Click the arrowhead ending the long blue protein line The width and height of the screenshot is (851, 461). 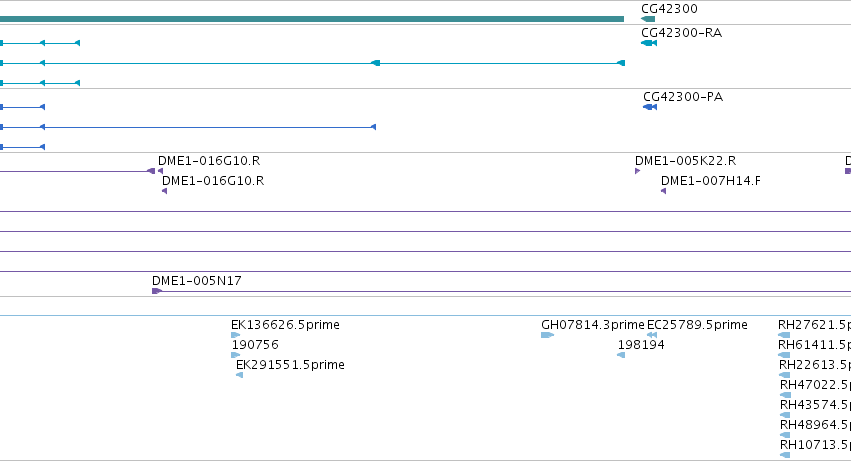(373, 127)
